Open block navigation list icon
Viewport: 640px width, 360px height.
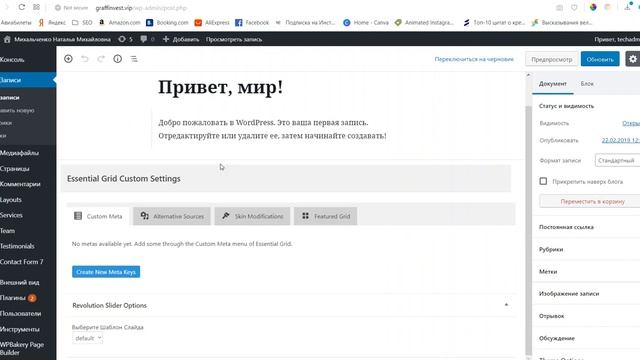click(x=134, y=59)
